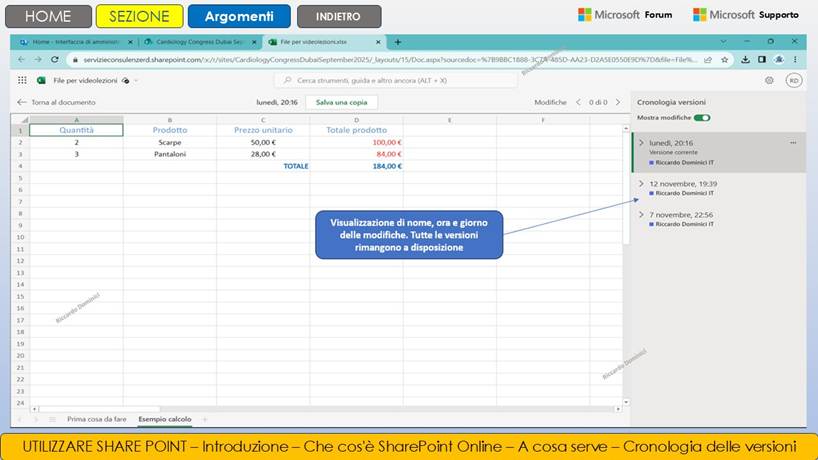Select the Pantaloni cell

click(x=170, y=154)
